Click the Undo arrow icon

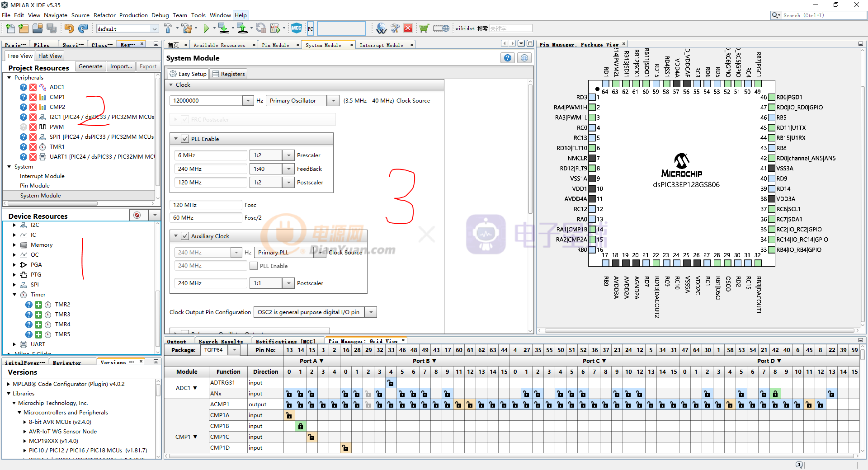pos(69,28)
